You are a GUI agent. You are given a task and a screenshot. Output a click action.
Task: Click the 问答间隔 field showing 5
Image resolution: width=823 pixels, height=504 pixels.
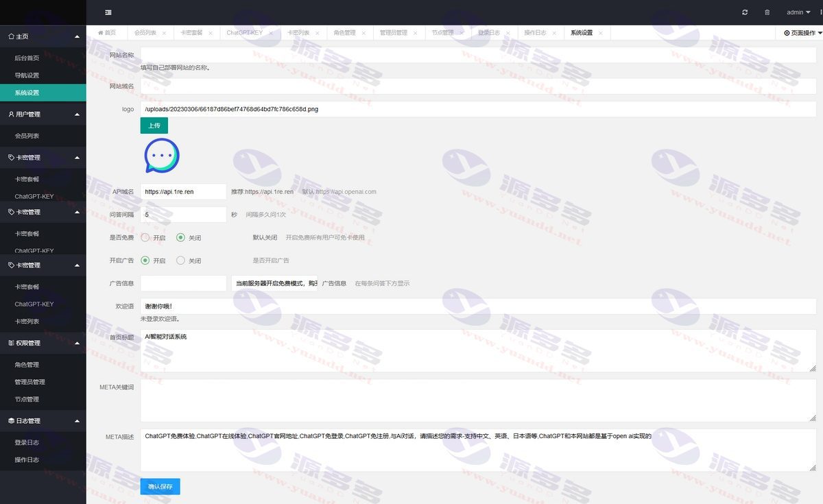(183, 215)
